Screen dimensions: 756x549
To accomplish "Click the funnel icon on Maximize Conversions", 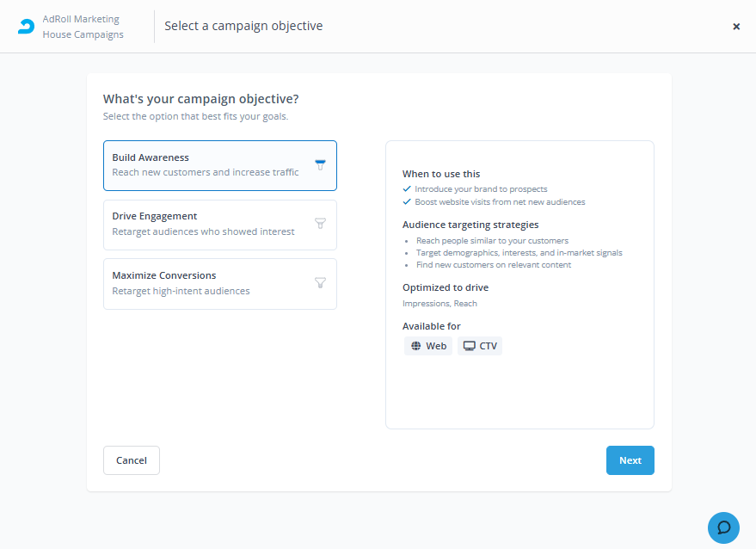I will [x=320, y=283].
